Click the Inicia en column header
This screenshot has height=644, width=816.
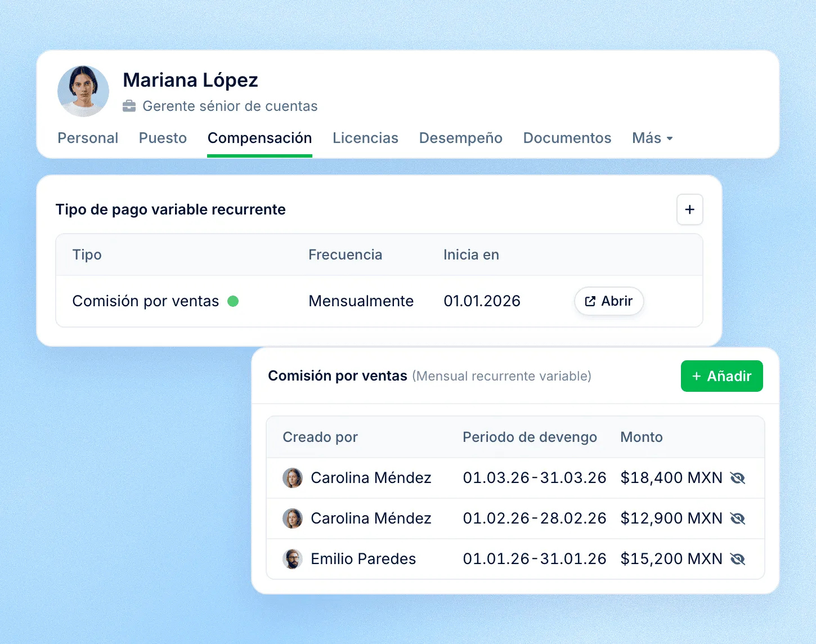pos(471,255)
